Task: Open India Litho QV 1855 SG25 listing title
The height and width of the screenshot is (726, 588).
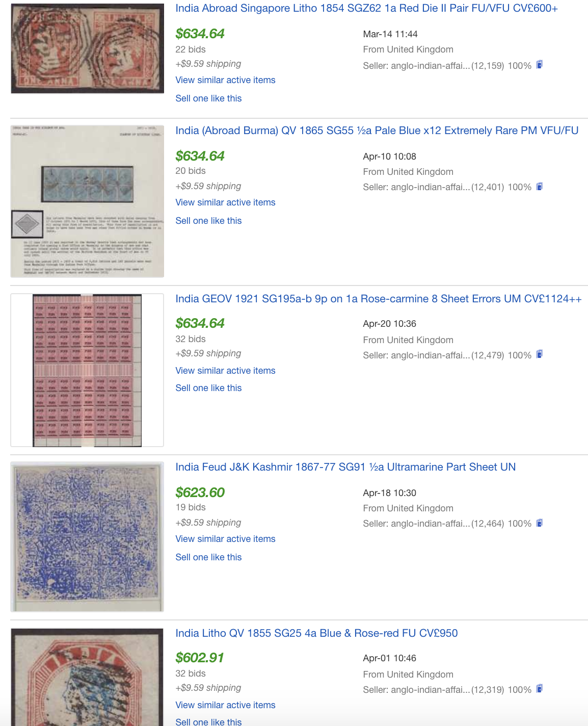Action: click(x=316, y=633)
